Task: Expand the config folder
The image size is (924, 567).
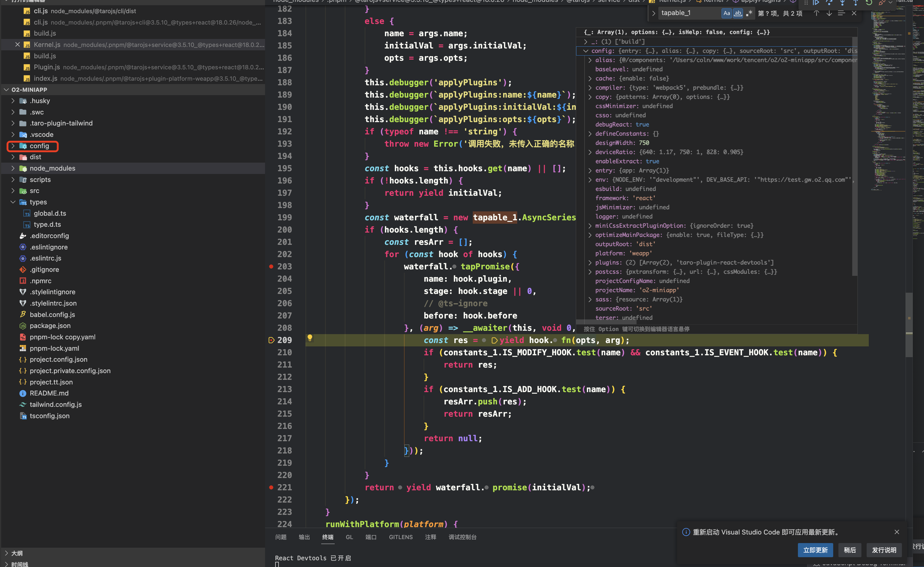Action: point(13,146)
